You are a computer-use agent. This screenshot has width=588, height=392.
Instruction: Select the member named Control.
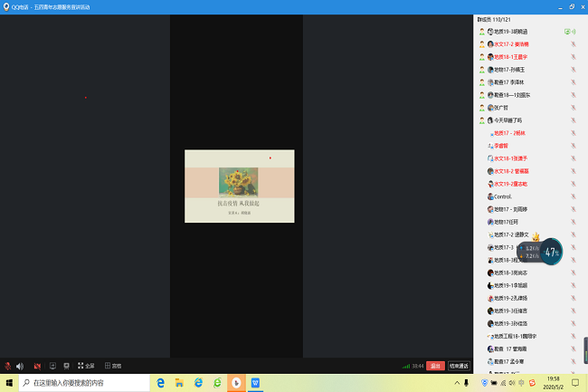point(530,196)
